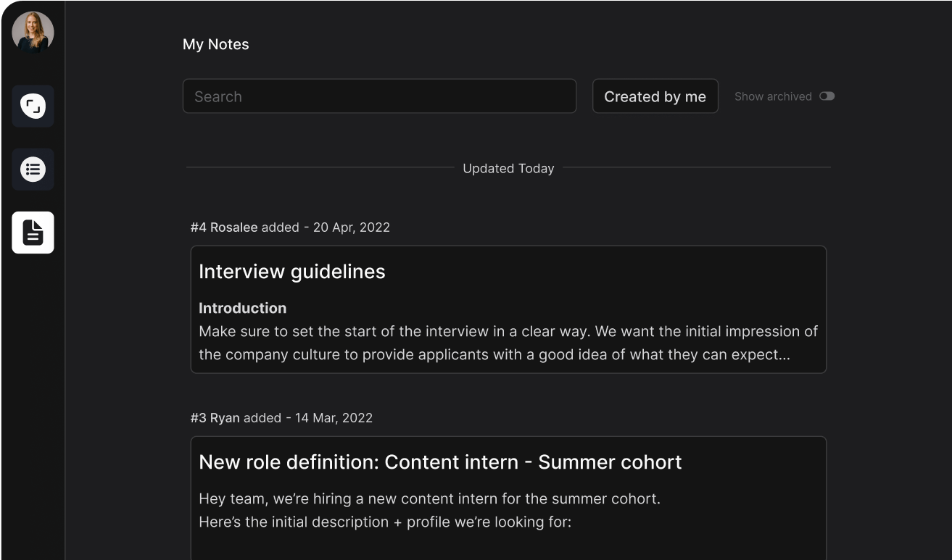Image resolution: width=952 pixels, height=560 pixels.
Task: Open the bulleted list sidebar icon
Action: coord(33,170)
